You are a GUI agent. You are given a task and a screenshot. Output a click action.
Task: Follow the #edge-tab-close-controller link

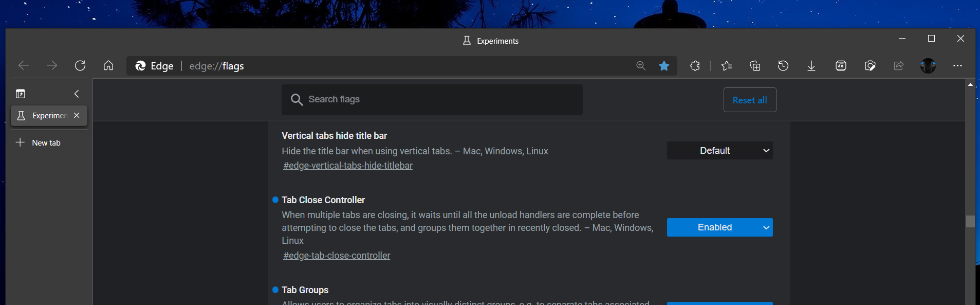coord(337,256)
